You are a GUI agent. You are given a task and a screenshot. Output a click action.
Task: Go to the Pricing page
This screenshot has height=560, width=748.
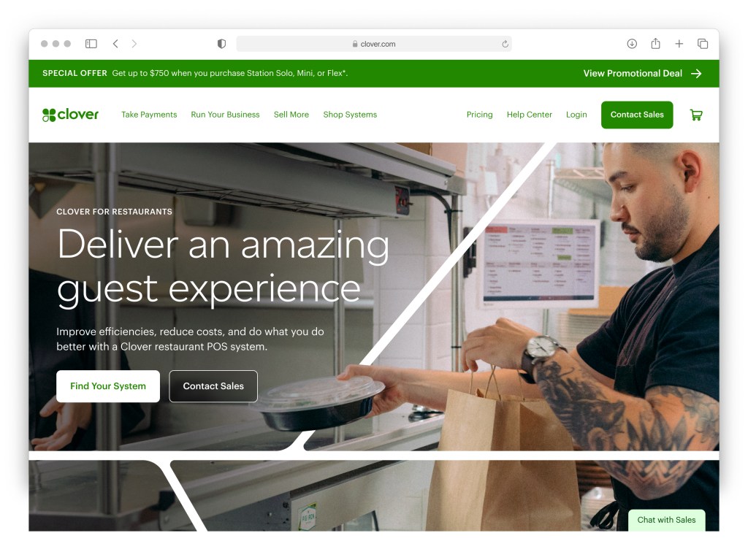tap(479, 115)
